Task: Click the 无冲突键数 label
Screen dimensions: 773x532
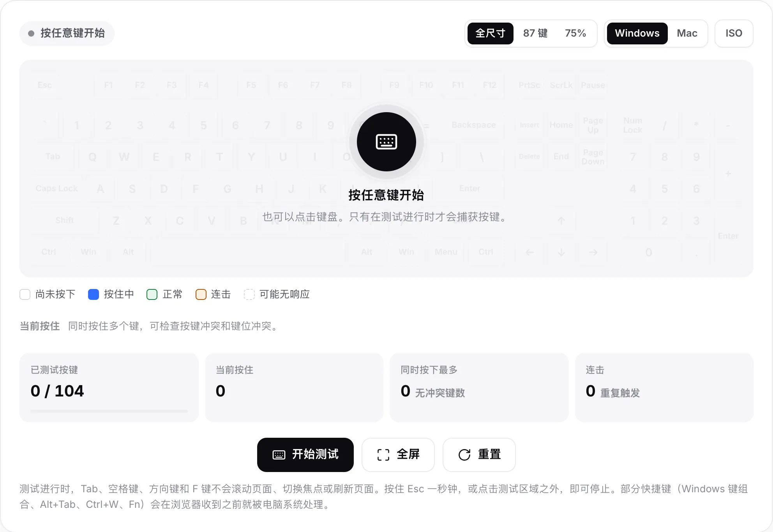Action: coord(440,393)
